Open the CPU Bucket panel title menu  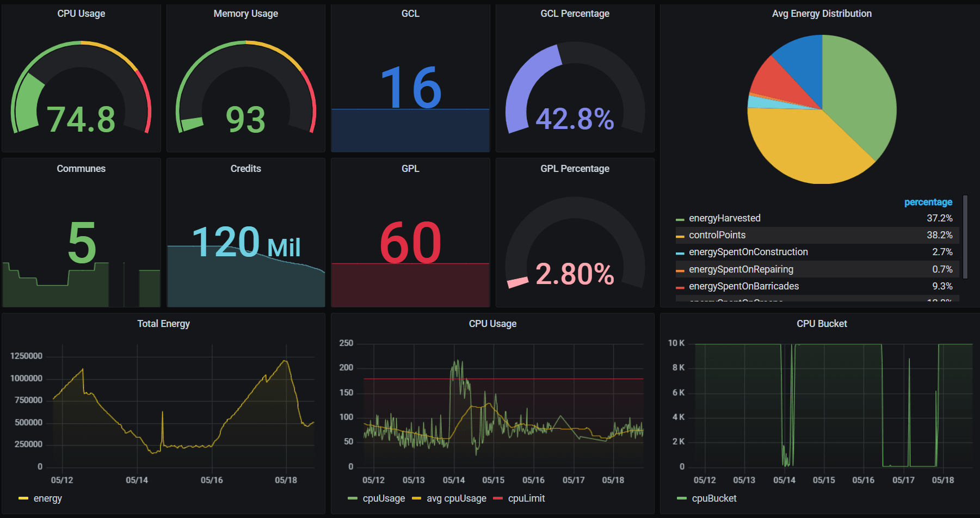822,324
